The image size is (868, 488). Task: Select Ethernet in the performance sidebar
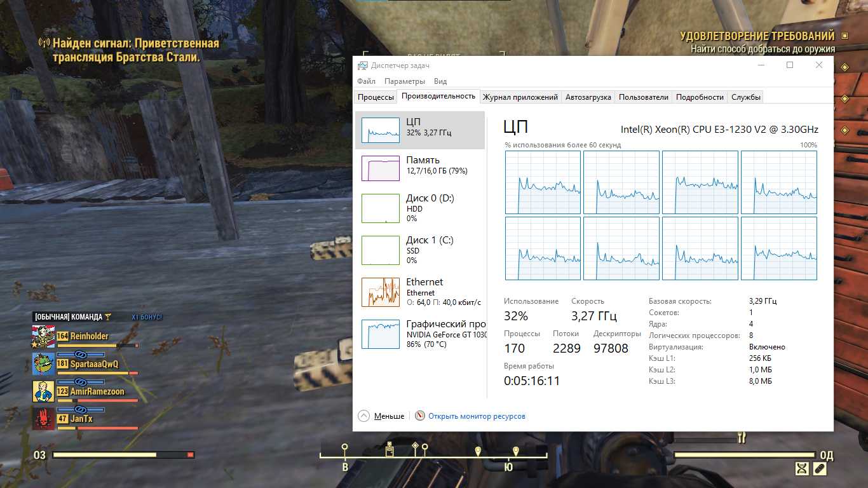click(420, 292)
